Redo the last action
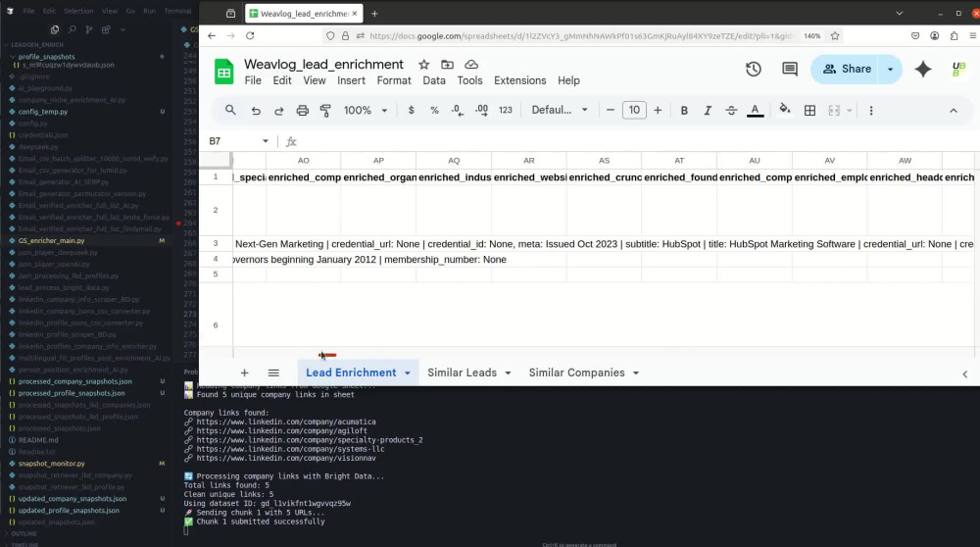Screen dimensions: 980x547 pos(278,111)
